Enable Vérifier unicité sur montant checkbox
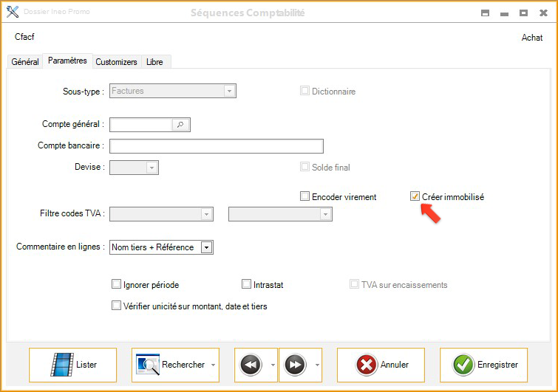This screenshot has height=392, width=558. tap(116, 306)
